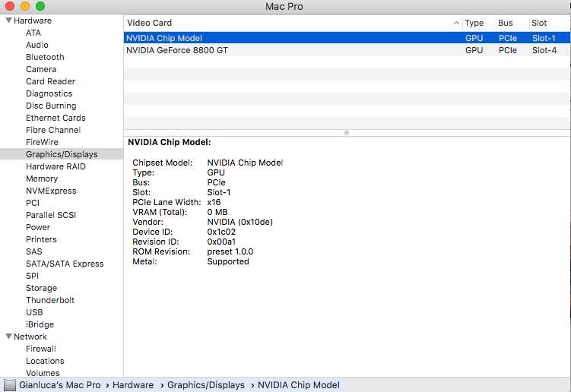Click the split pane divider handle

click(x=347, y=133)
